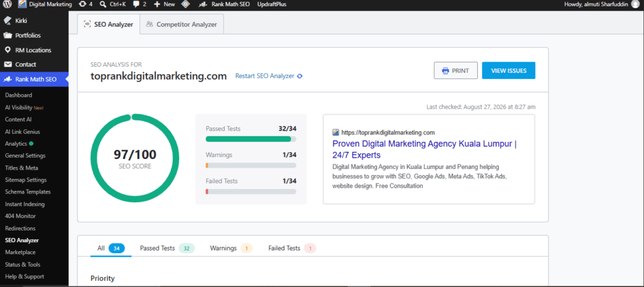644x287 pixels.
Task: Open Content AI submenu item
Action: tap(18, 119)
